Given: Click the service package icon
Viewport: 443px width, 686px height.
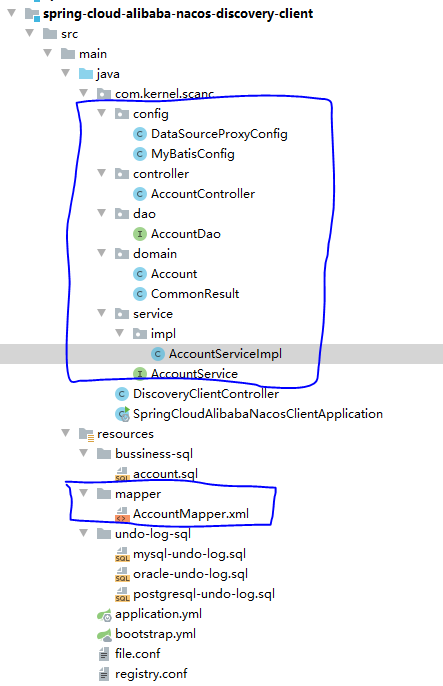Looking at the screenshot, I should click(x=122, y=314).
